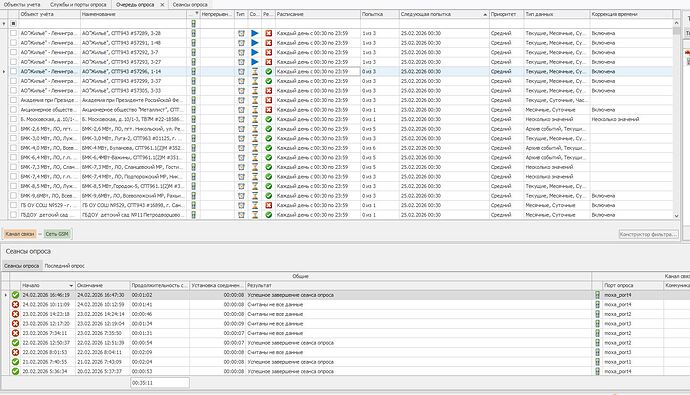Switch to the Последний опрос tab
This screenshot has width=690, height=395.
point(65,266)
